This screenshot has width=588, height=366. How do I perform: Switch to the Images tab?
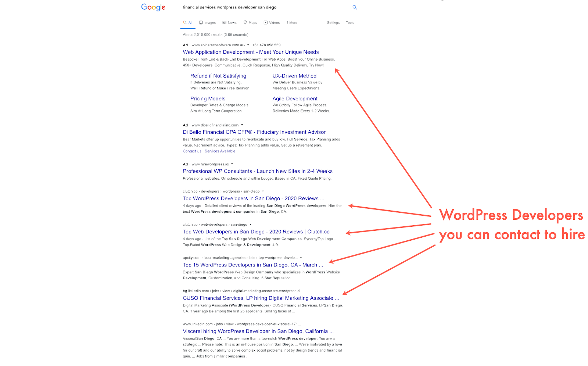pos(207,23)
